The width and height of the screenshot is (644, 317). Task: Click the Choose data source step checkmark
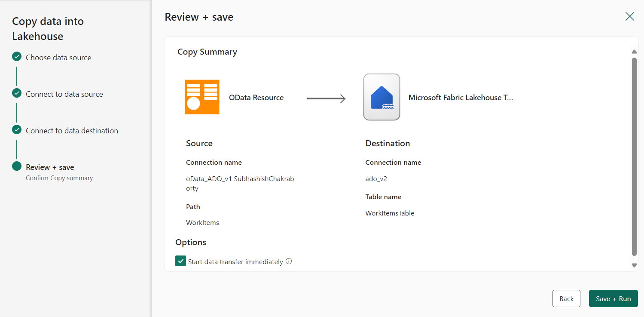click(17, 57)
